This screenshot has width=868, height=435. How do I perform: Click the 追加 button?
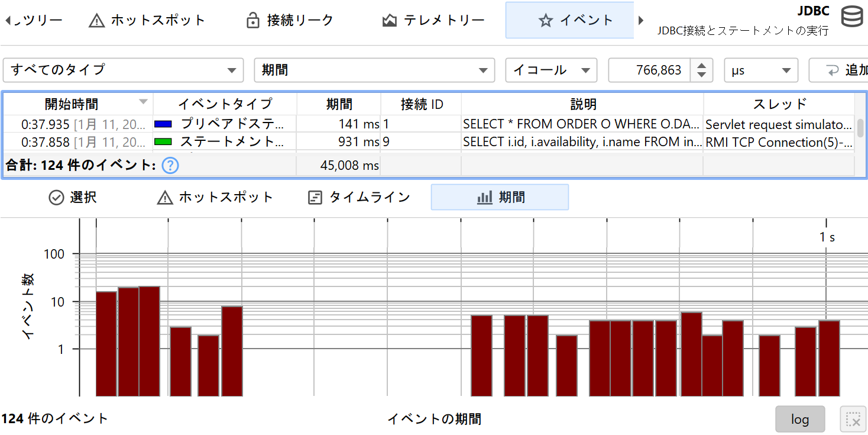[840, 70]
